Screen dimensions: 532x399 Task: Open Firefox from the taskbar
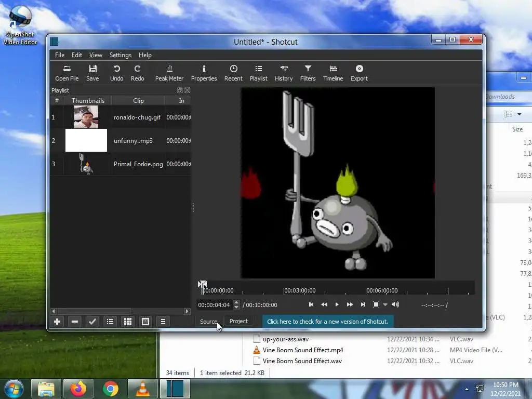point(78,389)
